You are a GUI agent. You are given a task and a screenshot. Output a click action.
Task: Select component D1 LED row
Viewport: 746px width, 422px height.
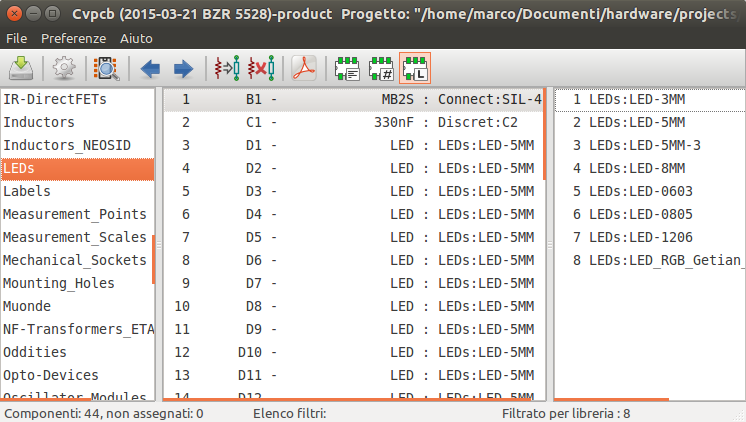353,145
